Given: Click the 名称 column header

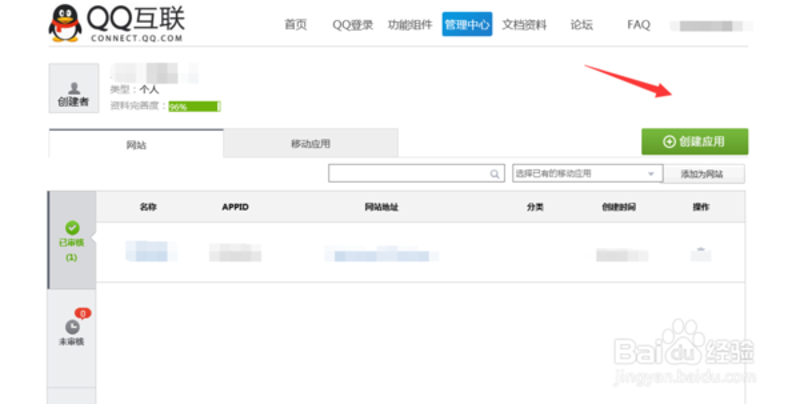Looking at the screenshot, I should [x=148, y=207].
